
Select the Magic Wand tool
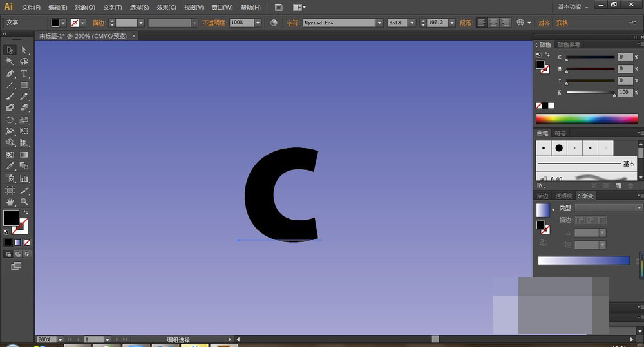coord(10,62)
